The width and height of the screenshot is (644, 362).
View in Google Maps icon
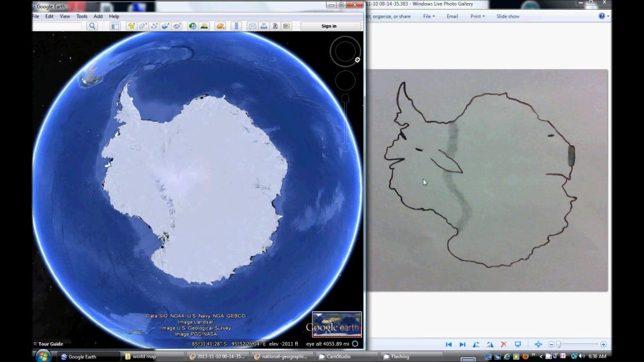tap(286, 26)
